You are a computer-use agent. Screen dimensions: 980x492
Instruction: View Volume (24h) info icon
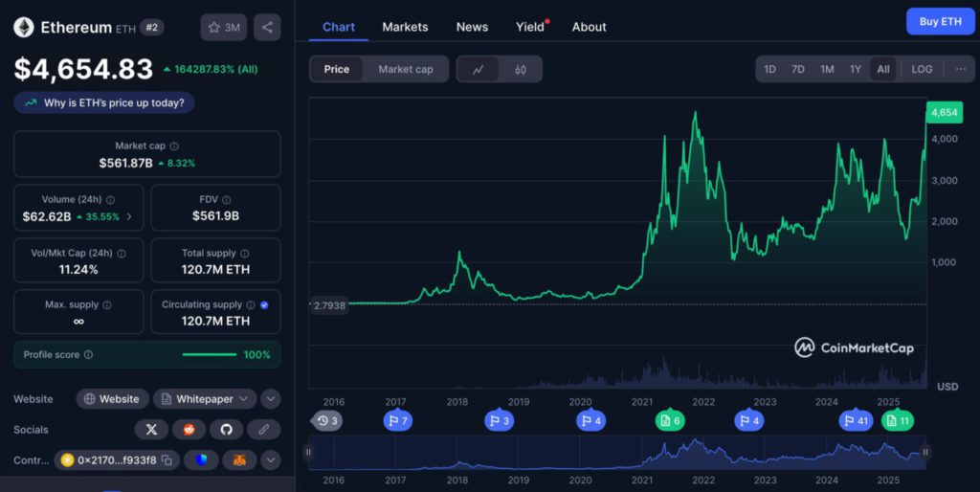pyautogui.click(x=111, y=200)
